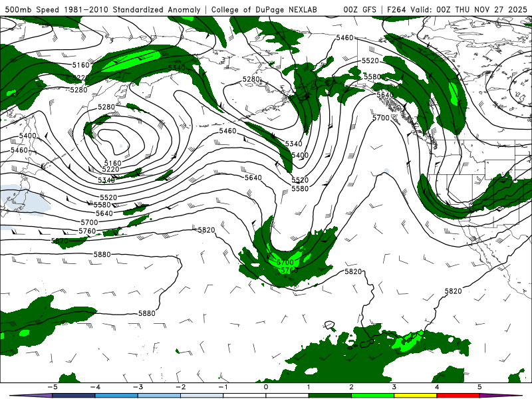This screenshot has height=399, width=532.
Task: Click the purple arrow below the -5 mark
Action: coord(31,396)
